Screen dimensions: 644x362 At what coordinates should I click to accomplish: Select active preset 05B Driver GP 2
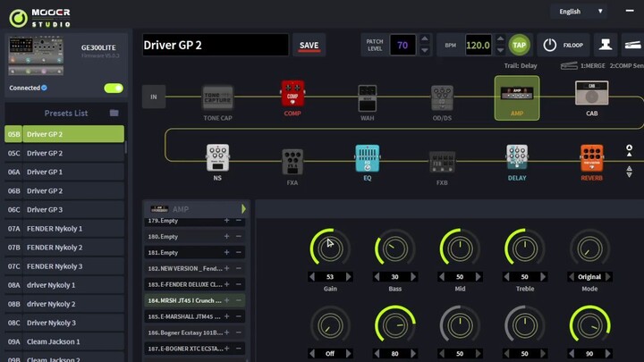click(x=64, y=134)
